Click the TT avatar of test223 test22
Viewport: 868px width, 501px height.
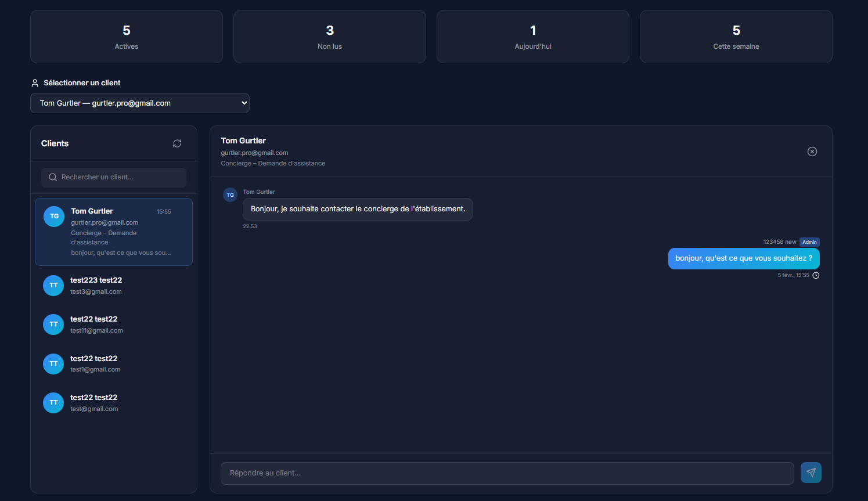coord(53,286)
